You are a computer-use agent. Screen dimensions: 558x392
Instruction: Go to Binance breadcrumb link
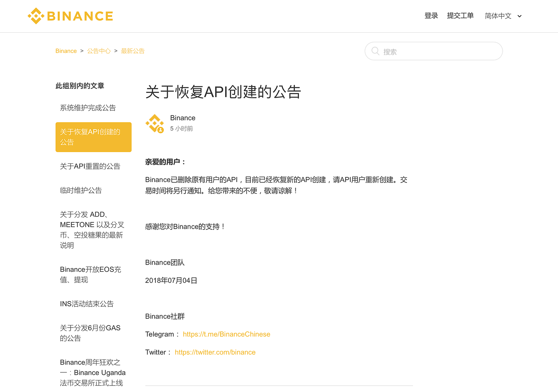(66, 51)
